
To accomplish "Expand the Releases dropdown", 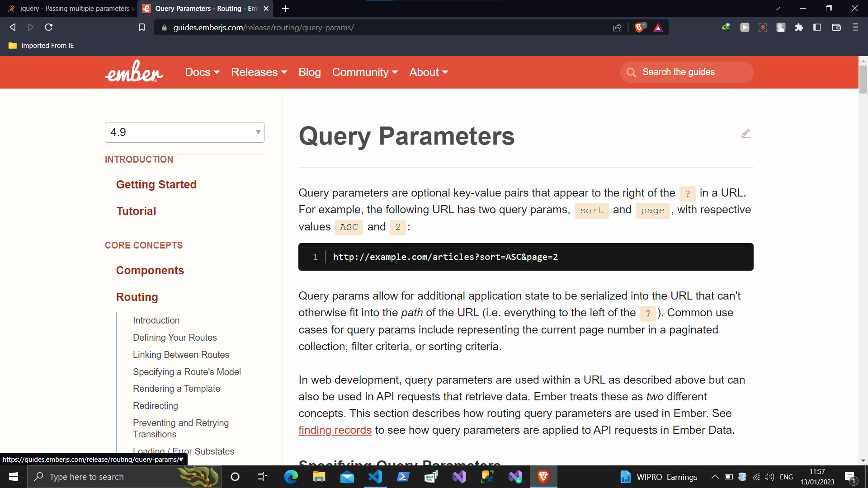I will [259, 72].
